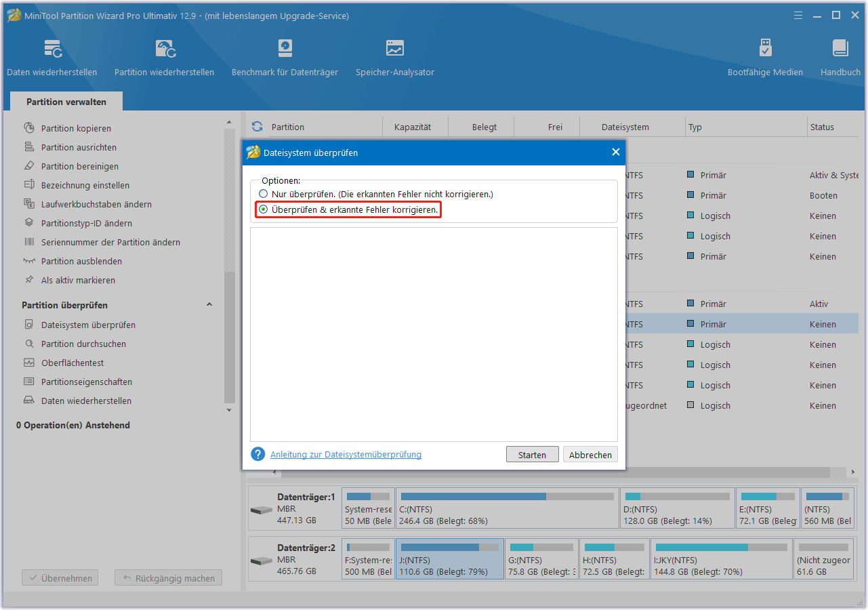
Task: Collapse the Partition überprüfen section
Action: pos(209,305)
